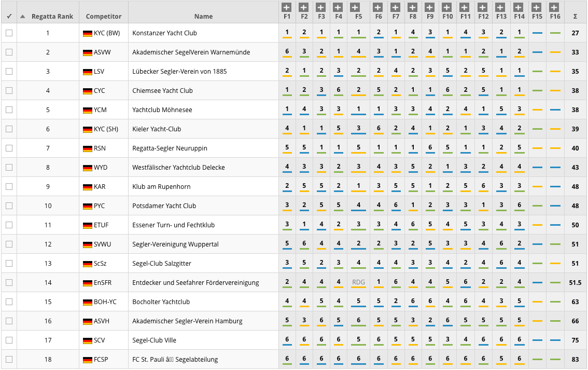Click the yellow F16 dash in ASVW row
The image size is (588, 370).
(555, 52)
